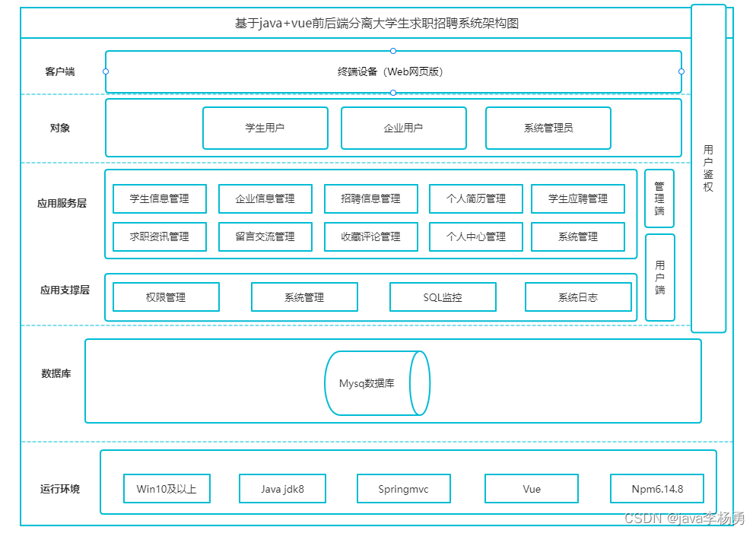Screen dimensions: 756x533
Task: Click the 应用服务层 layer label
Action: 62,203
